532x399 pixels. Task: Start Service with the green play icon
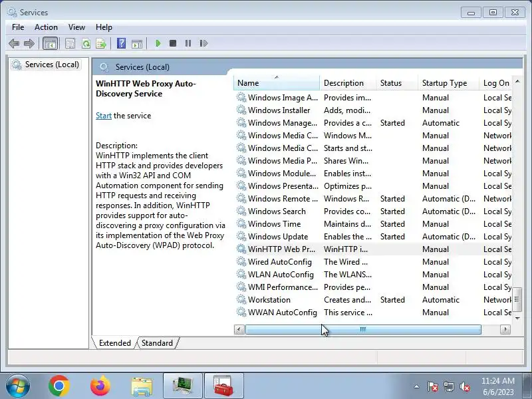[158, 43]
